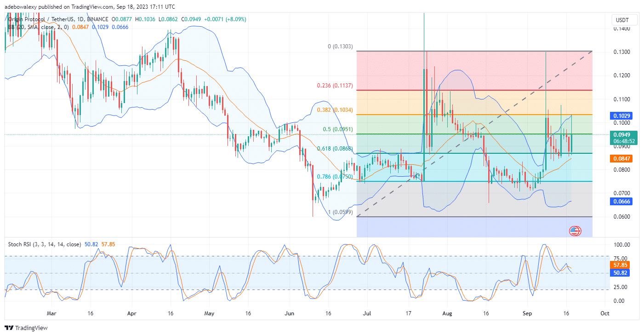The image size is (644, 336).
Task: Click the Fibonacci 0.618 (0.0868) level label
Action: click(335, 149)
